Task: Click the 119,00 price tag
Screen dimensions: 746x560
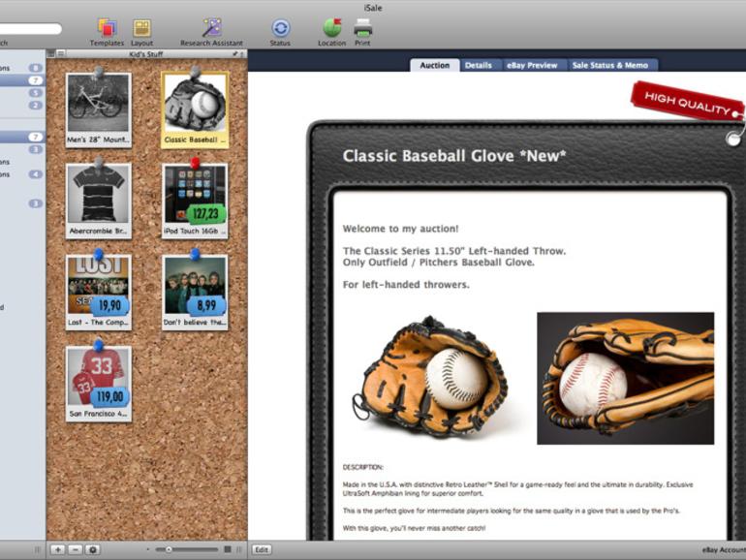Action: point(109,396)
